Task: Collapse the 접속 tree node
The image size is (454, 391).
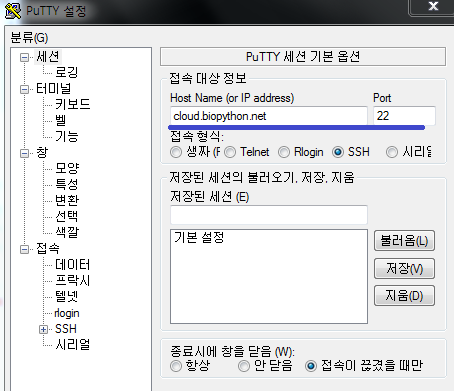Action: [24, 249]
